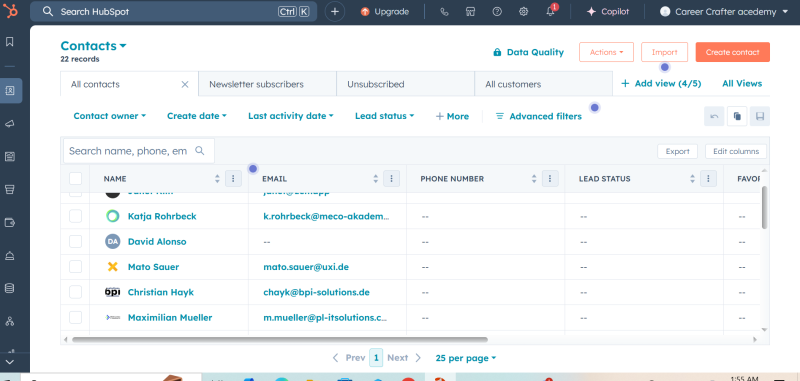Check the Maximilian Mueller row checkbox
This screenshot has height=381, width=800.
[x=76, y=317]
